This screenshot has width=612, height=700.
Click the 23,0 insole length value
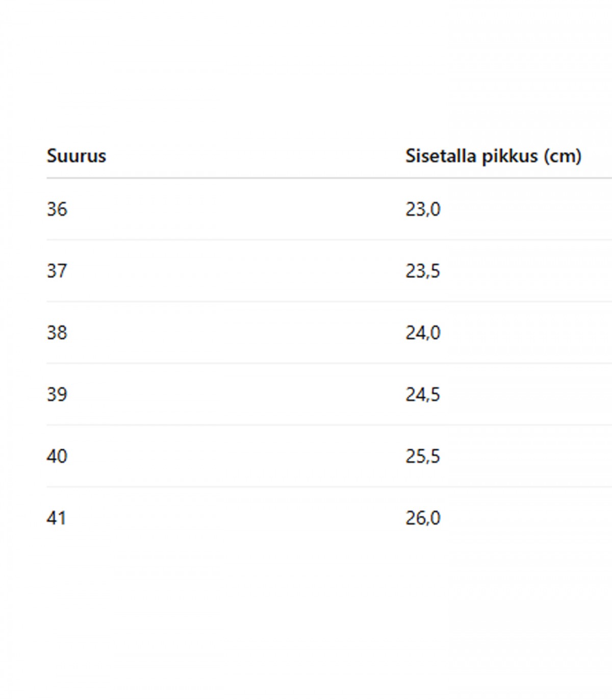[x=423, y=209]
